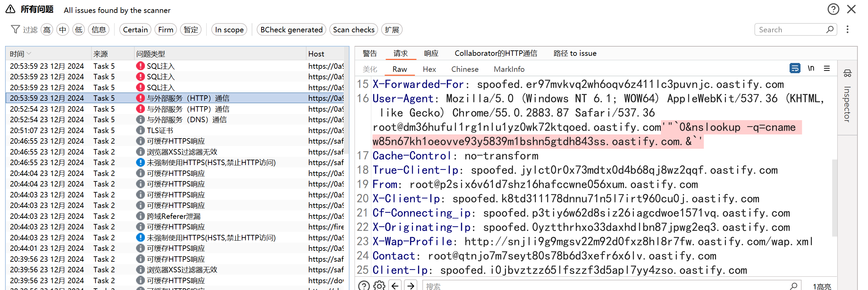Sort by 时间 column header
The image size is (868, 290).
pos(17,54)
